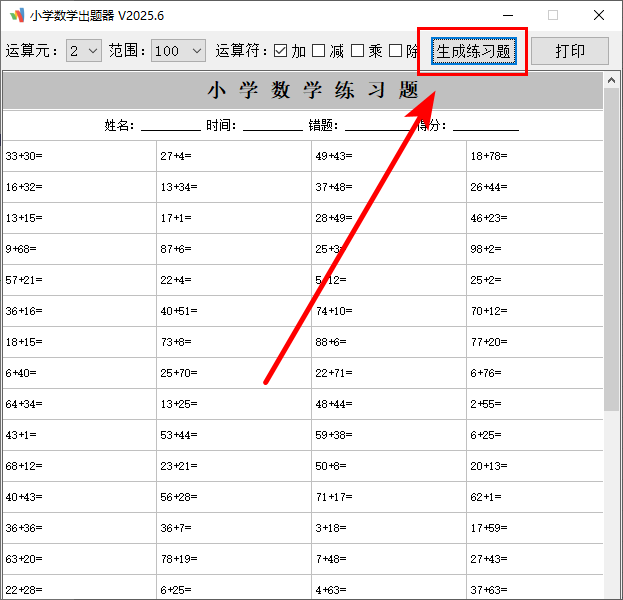This screenshot has height=600, width=623.
Task: Select the cell 26+44=
Action: click(x=535, y=187)
